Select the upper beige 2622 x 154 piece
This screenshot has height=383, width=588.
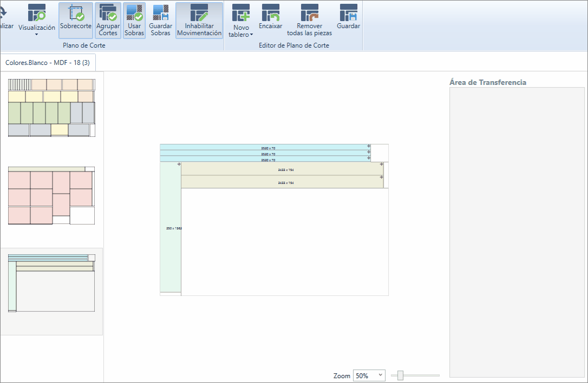click(283, 169)
